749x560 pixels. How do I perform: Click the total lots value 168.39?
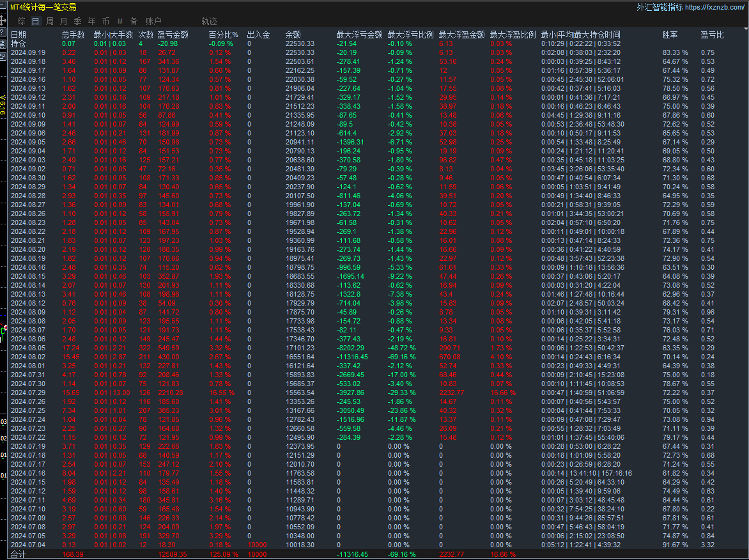[x=73, y=554]
